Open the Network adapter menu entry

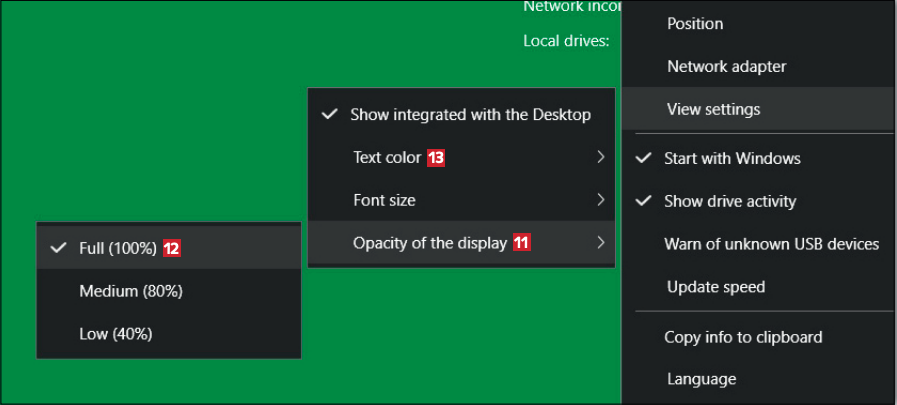coord(726,67)
